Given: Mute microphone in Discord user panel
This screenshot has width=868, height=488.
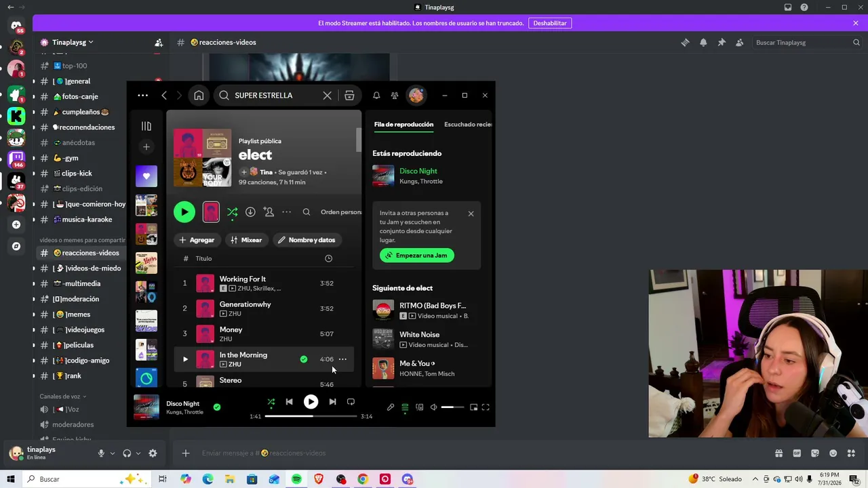Looking at the screenshot, I should pyautogui.click(x=101, y=453).
